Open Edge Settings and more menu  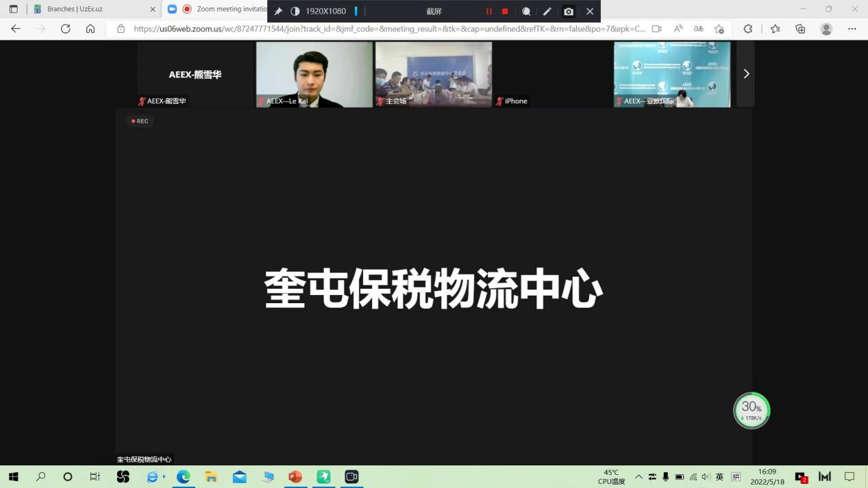pyautogui.click(x=852, y=29)
